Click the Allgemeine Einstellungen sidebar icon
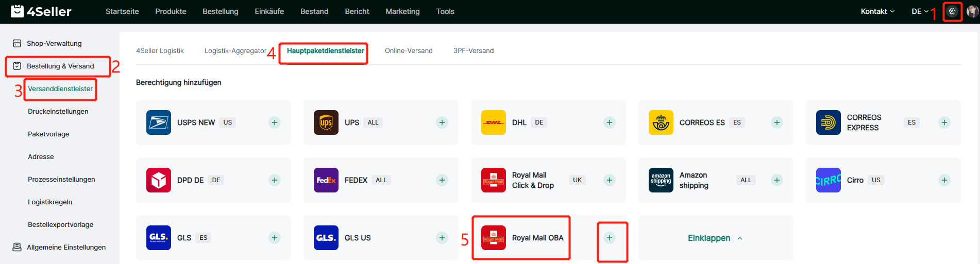The width and height of the screenshot is (980, 264). pyautogui.click(x=17, y=247)
